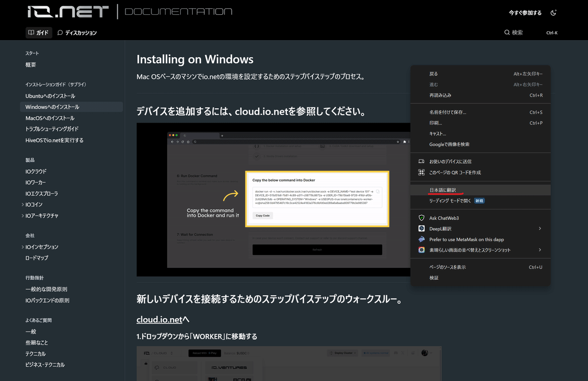Choose このページの QR コードを作成
Image resolution: width=588 pixels, height=381 pixels.
pyautogui.click(x=480, y=173)
